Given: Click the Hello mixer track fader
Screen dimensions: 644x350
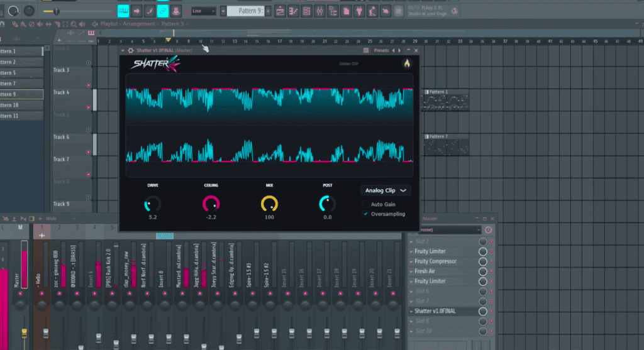Looking at the screenshot, I should click(x=45, y=333).
